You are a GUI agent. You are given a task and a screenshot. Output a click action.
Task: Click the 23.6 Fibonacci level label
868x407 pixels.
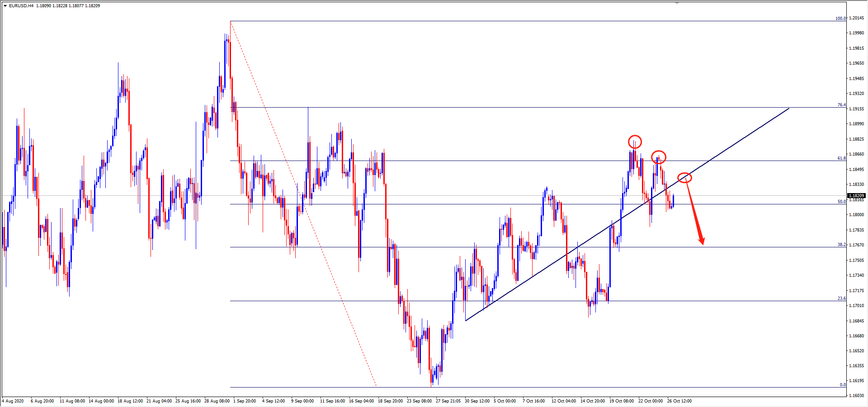pyautogui.click(x=842, y=298)
